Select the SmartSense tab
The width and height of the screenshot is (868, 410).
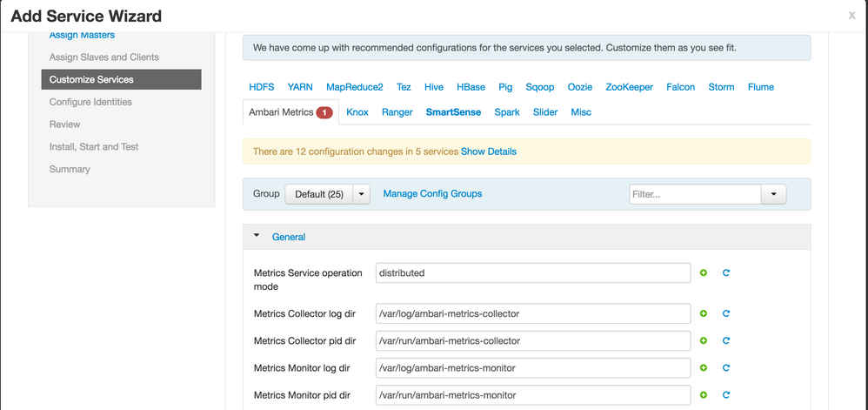(453, 112)
